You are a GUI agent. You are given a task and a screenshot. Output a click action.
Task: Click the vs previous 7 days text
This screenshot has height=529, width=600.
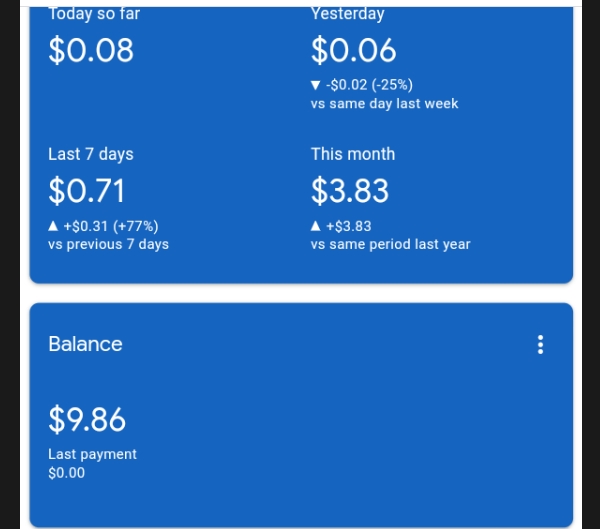pyautogui.click(x=108, y=244)
